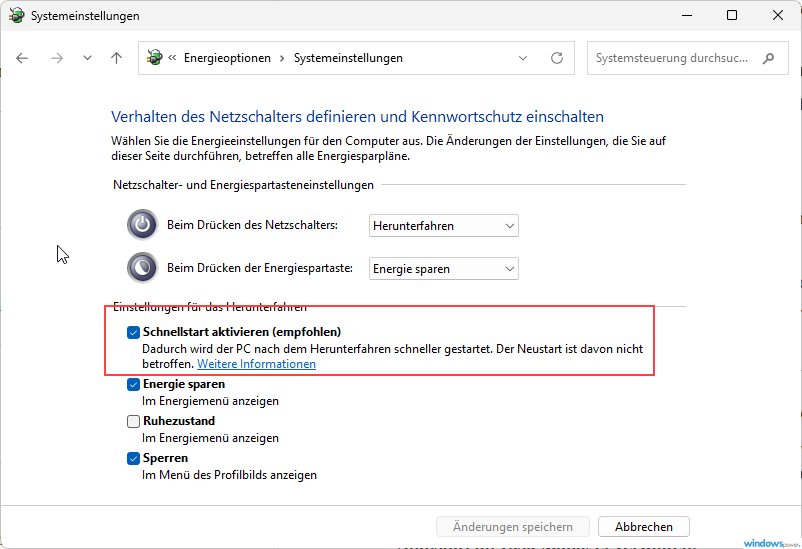802x549 pixels.
Task: Toggle the Sperren checkbox
Action: tap(133, 458)
